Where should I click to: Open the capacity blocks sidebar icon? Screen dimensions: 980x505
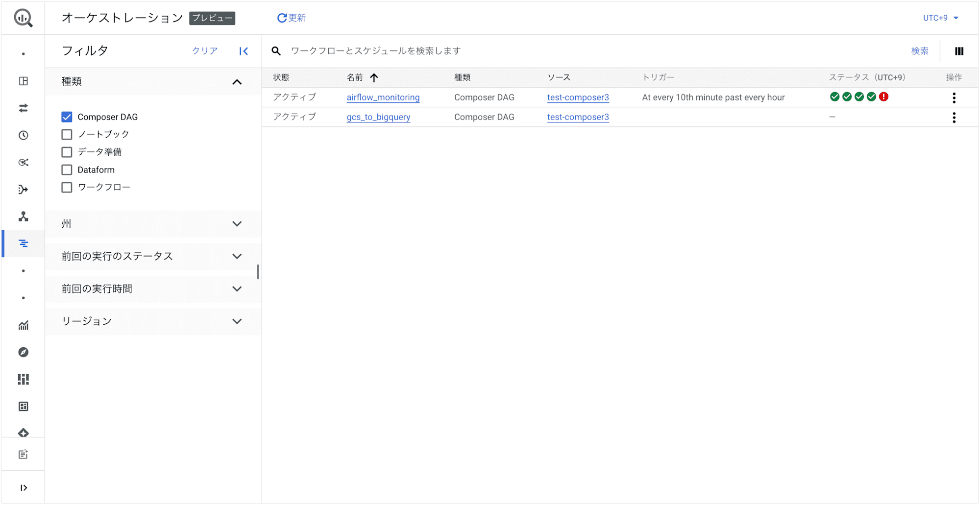click(23, 379)
